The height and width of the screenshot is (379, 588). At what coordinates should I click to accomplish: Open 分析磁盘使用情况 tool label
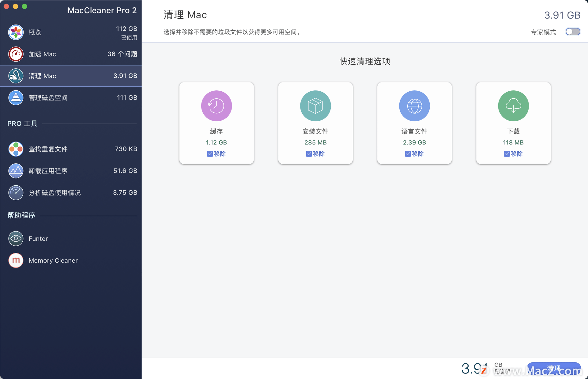(55, 193)
